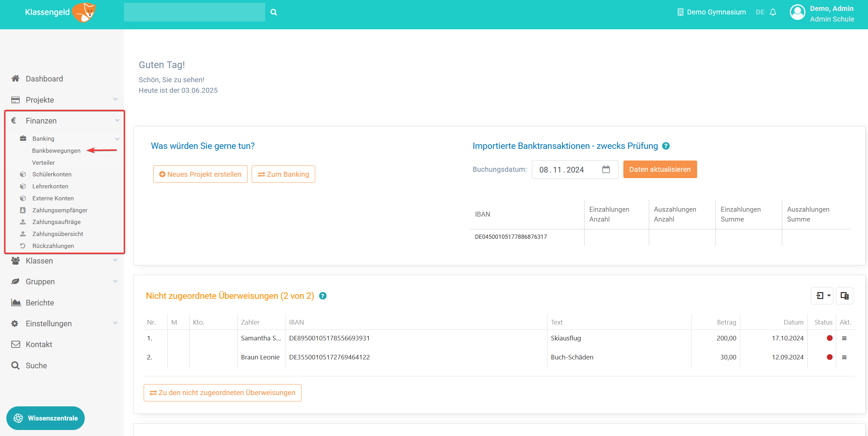Image resolution: width=868 pixels, height=436 pixels.
Task: Click into the header search field
Action: (194, 12)
